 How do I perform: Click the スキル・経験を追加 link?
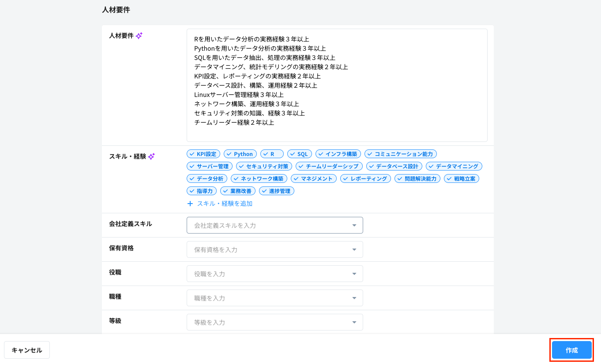[225, 203]
